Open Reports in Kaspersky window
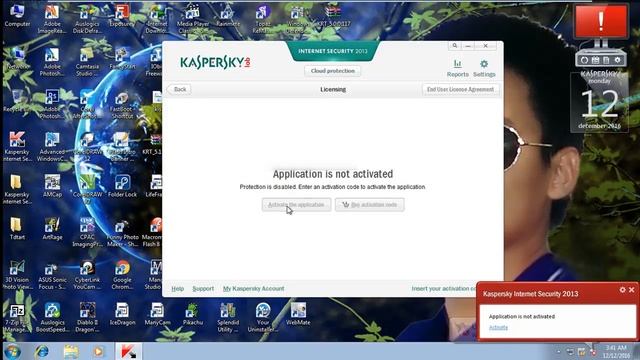The image size is (640, 360). 458,68
